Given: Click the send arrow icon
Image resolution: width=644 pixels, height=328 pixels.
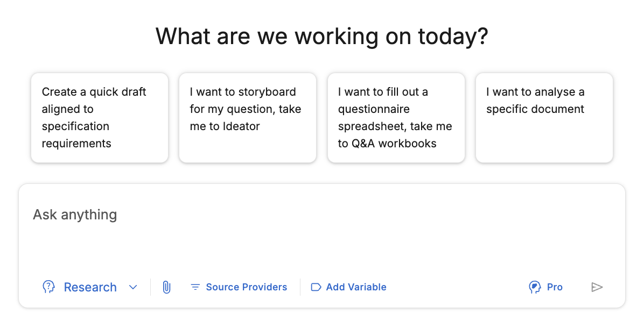Looking at the screenshot, I should point(597,287).
